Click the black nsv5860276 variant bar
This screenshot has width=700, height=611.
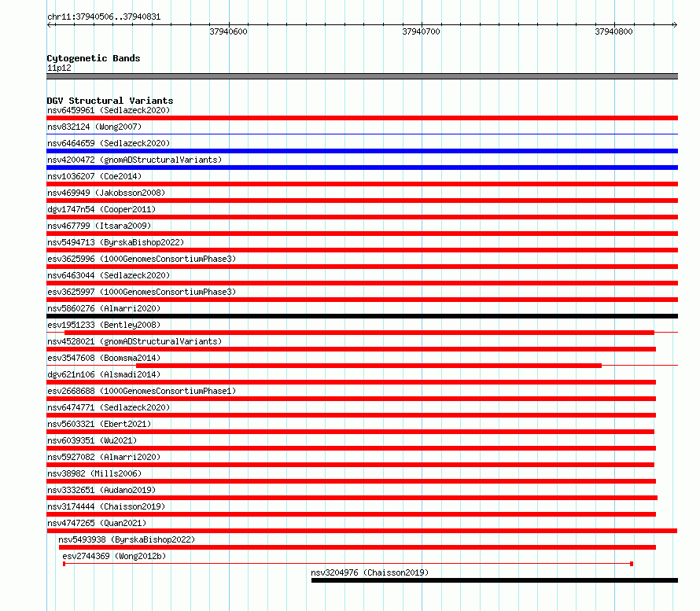click(x=362, y=316)
